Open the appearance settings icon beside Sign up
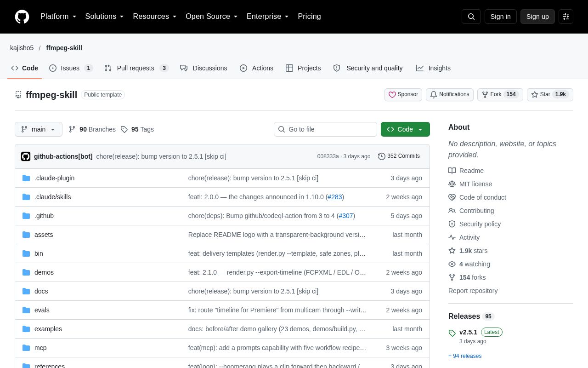 tap(566, 17)
